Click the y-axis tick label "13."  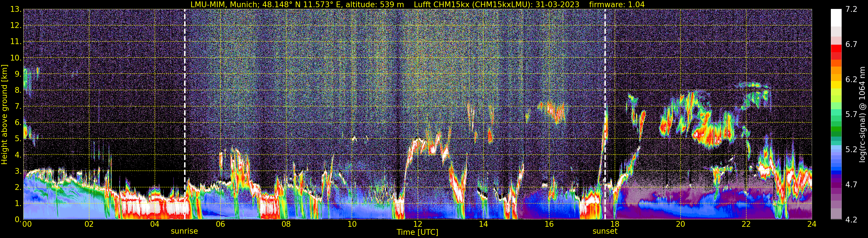pos(16,10)
